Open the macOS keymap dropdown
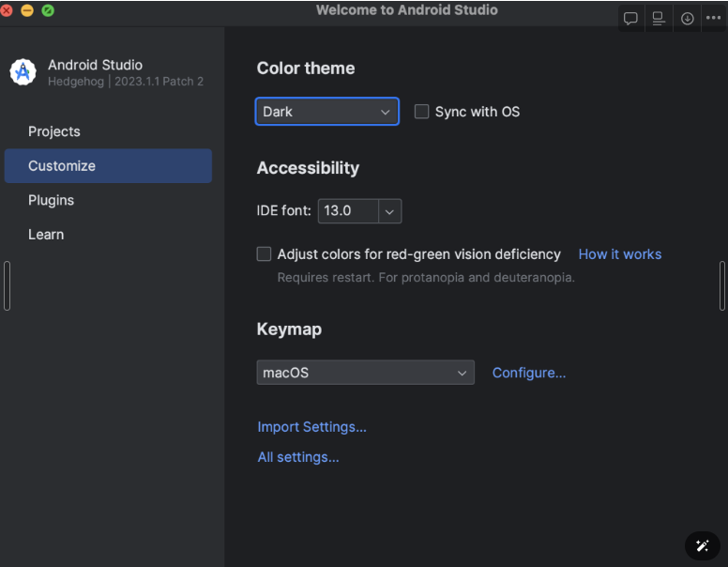The image size is (728, 567). click(x=365, y=373)
